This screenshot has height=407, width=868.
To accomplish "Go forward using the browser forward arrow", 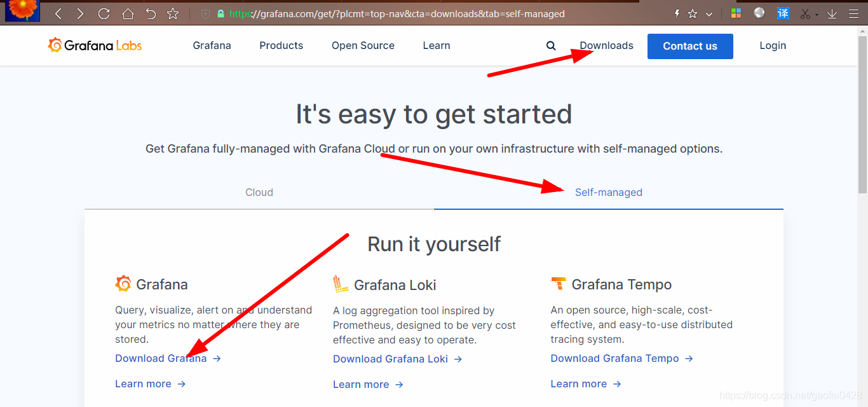I will 80,13.
